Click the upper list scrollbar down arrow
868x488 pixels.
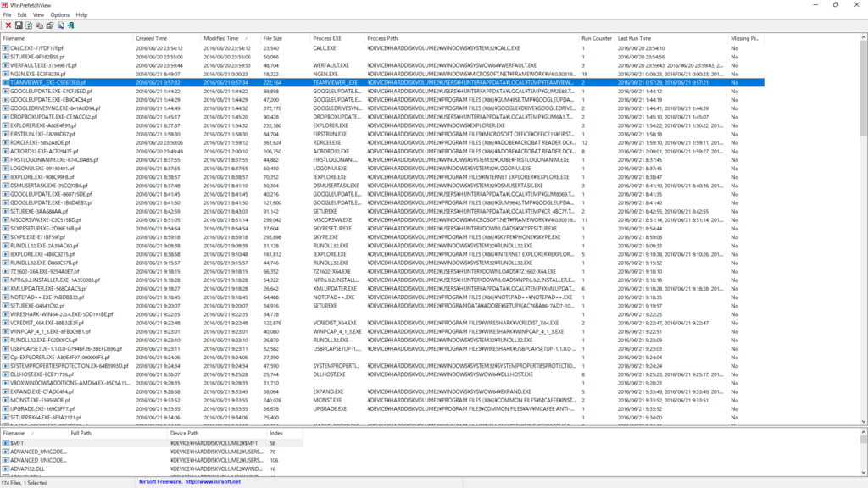point(863,422)
